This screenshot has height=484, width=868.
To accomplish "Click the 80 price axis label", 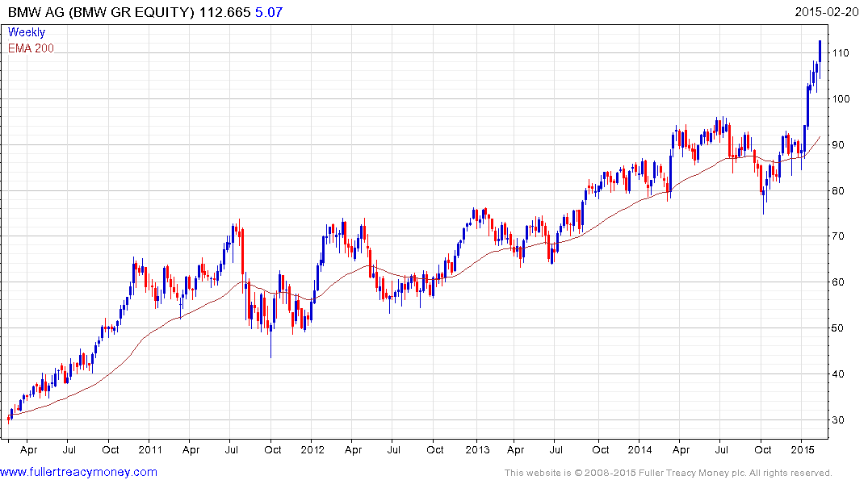I will [x=838, y=191].
